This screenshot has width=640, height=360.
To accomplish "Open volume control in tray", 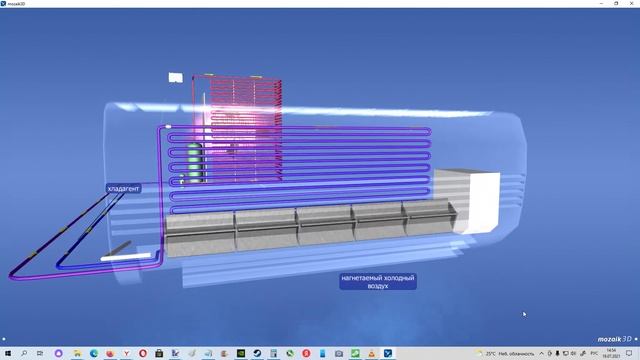I will (573, 353).
